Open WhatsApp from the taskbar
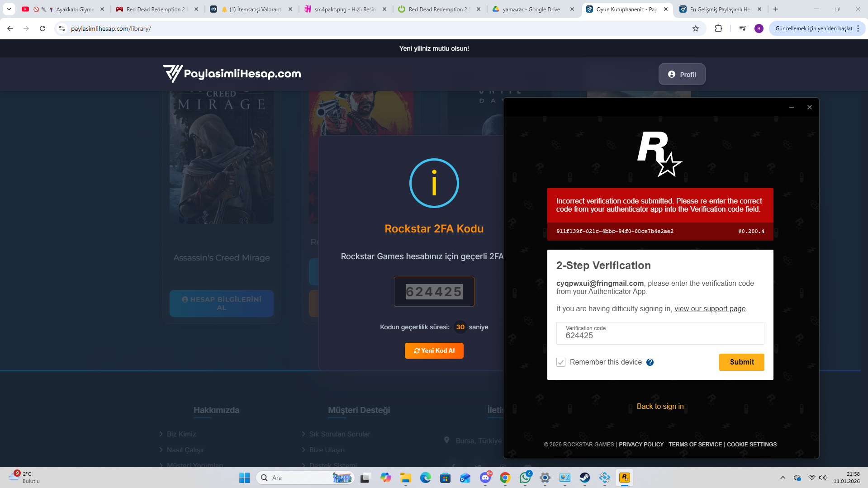The width and height of the screenshot is (868, 488). click(525, 478)
